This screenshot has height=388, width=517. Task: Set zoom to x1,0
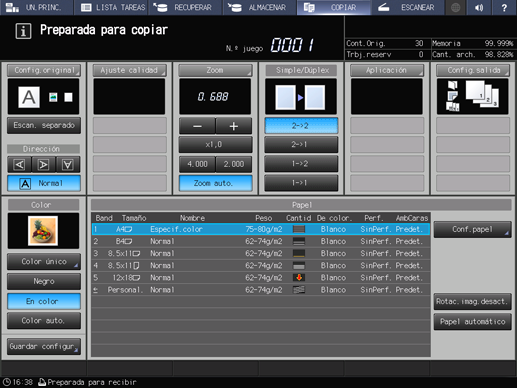click(215, 145)
